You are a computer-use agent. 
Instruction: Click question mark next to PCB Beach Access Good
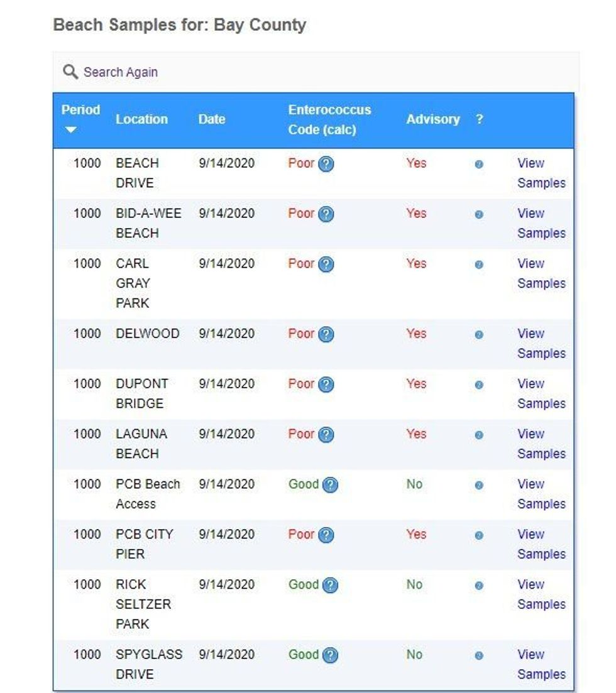(x=331, y=485)
